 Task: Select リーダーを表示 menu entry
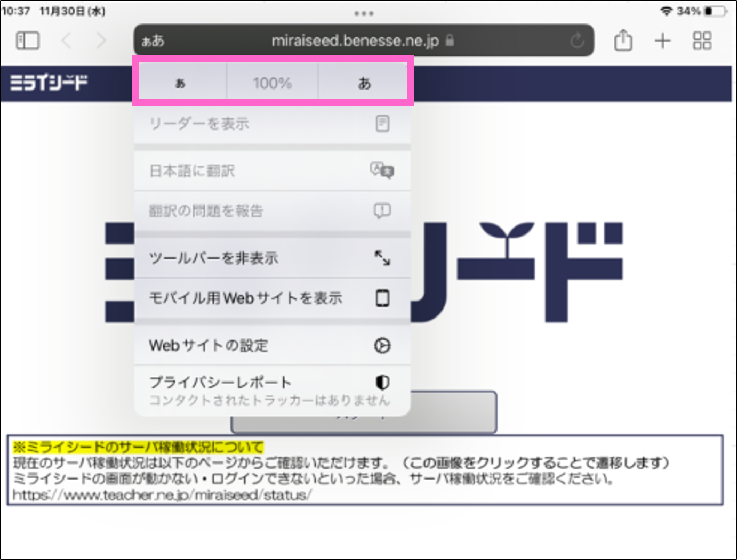click(x=272, y=124)
